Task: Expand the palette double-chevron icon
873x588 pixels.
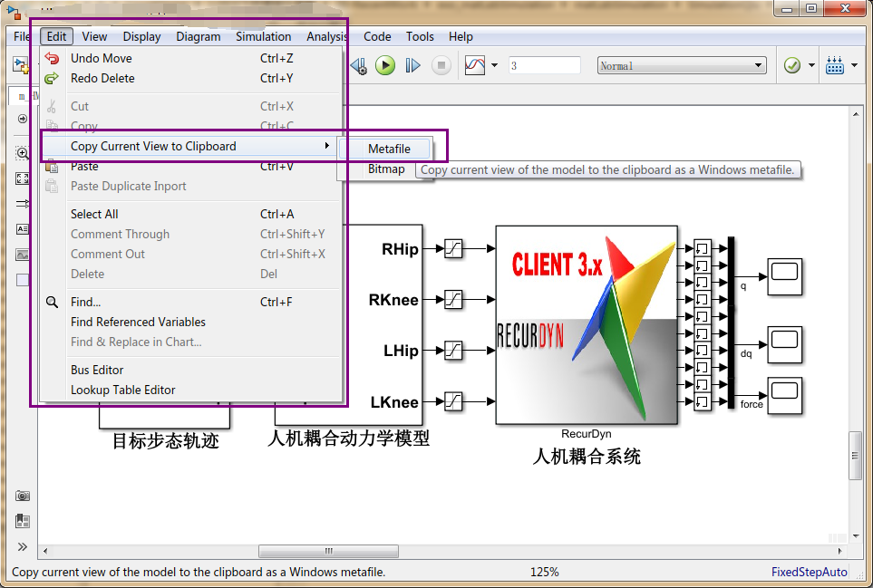Action: click(23, 547)
